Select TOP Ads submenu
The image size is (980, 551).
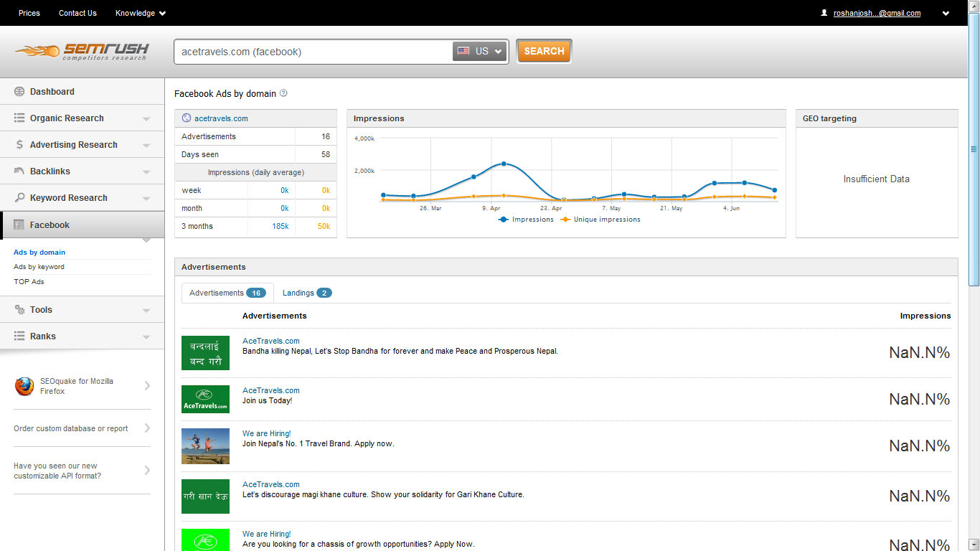click(29, 282)
